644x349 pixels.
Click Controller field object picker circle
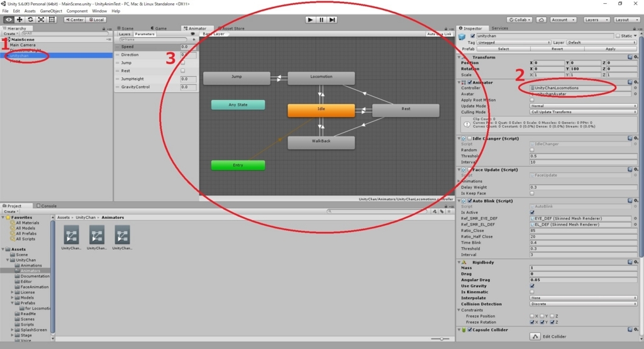click(635, 88)
